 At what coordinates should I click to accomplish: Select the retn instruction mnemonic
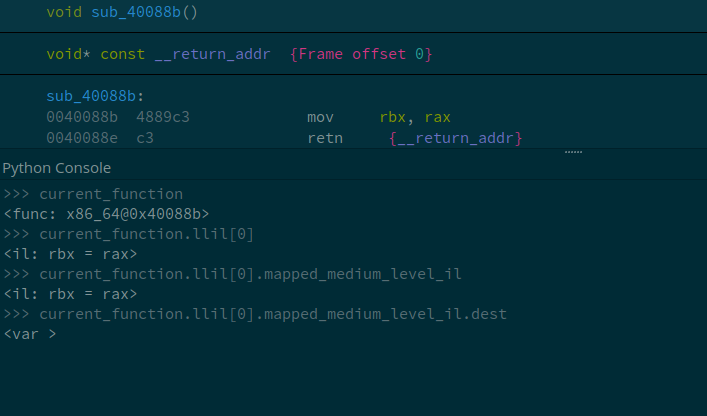pos(325,138)
